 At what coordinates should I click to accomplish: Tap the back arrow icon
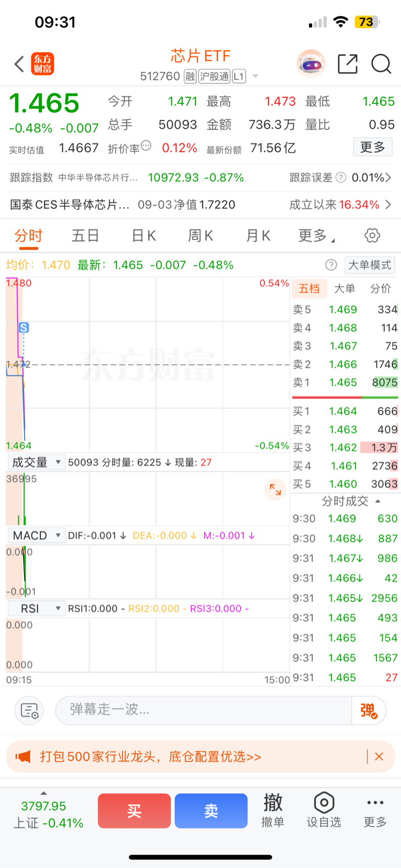tap(19, 64)
